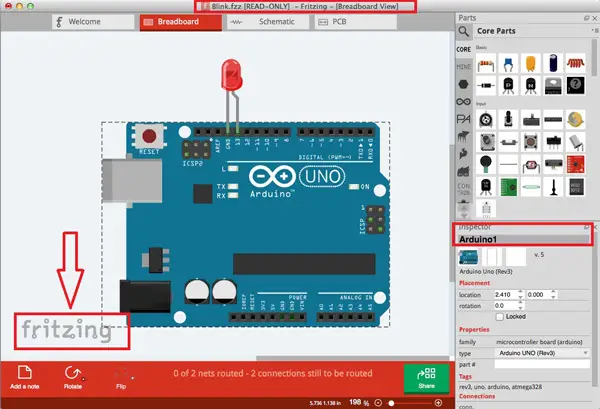Increase the rotation value with up arrow
600x409 pixels.
click(x=520, y=304)
